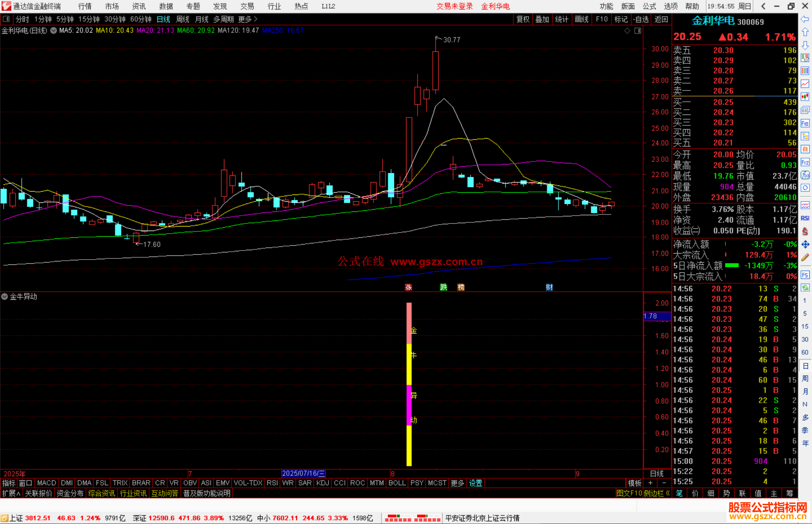Select the MACD indicator tab

pyautogui.click(x=47, y=483)
